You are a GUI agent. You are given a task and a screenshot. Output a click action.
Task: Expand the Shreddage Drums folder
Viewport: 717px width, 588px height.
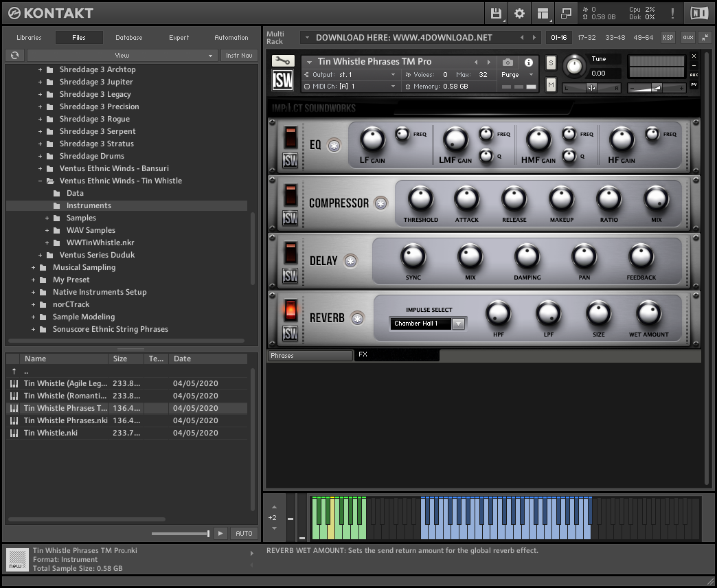41,157
